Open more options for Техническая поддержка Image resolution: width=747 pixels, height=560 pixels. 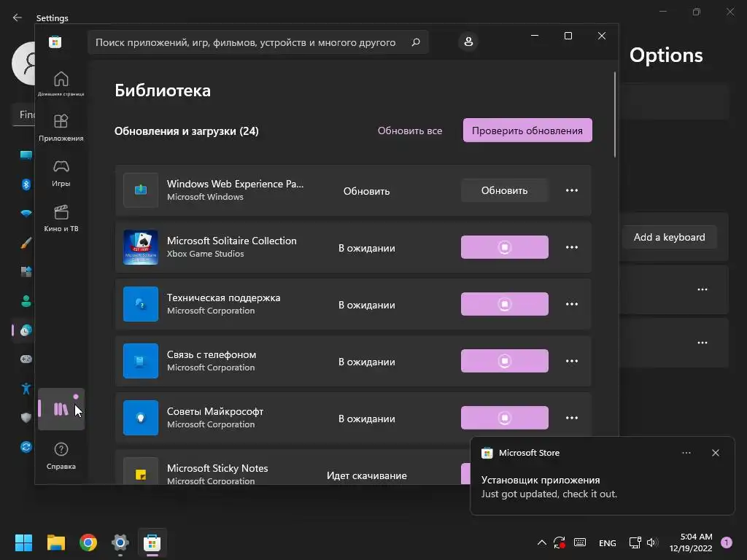tap(572, 304)
